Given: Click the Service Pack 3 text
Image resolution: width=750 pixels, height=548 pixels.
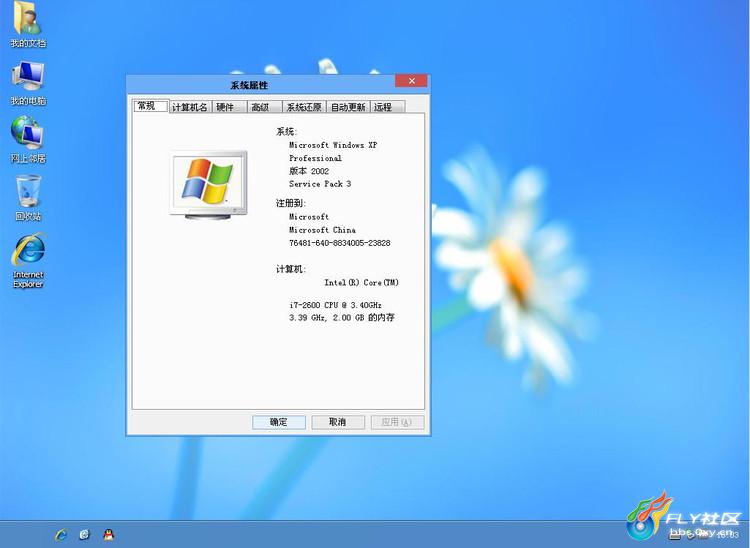Looking at the screenshot, I should 320,184.
